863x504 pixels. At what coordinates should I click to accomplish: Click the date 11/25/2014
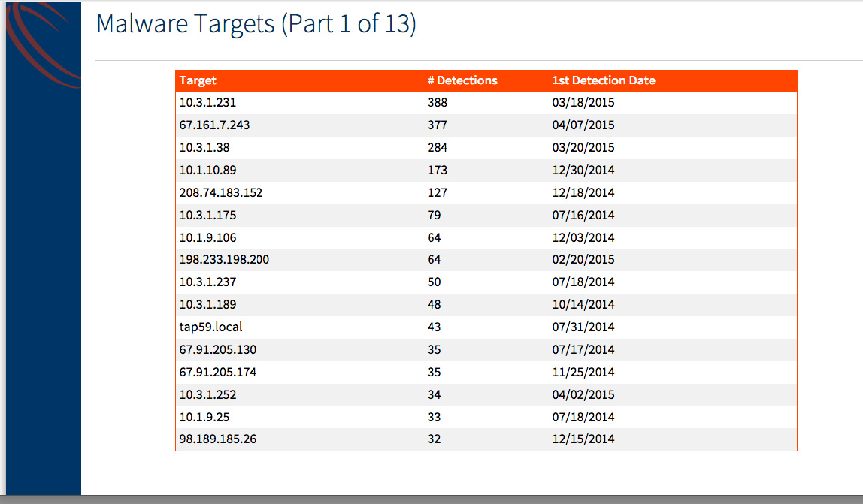[583, 372]
